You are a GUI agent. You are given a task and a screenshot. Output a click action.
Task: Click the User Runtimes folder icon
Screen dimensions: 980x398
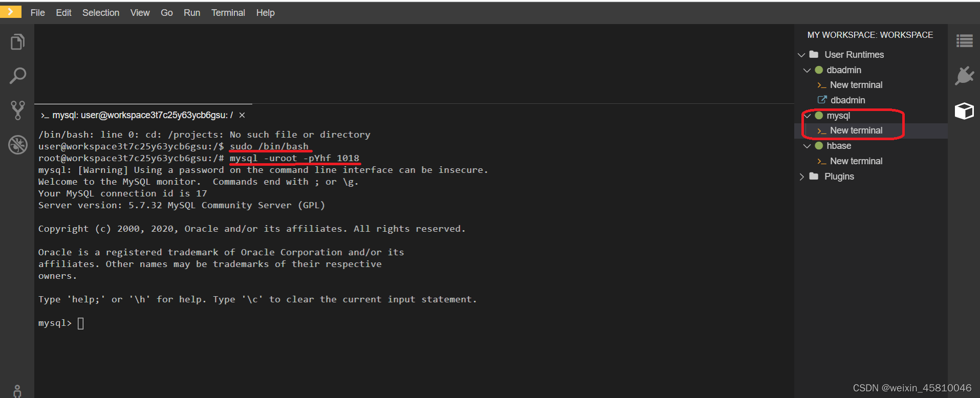(814, 54)
